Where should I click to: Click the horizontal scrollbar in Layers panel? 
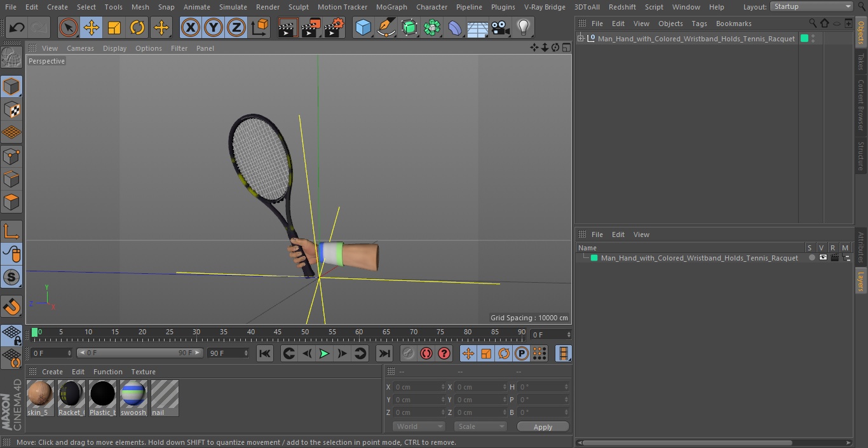pyautogui.click(x=687, y=442)
